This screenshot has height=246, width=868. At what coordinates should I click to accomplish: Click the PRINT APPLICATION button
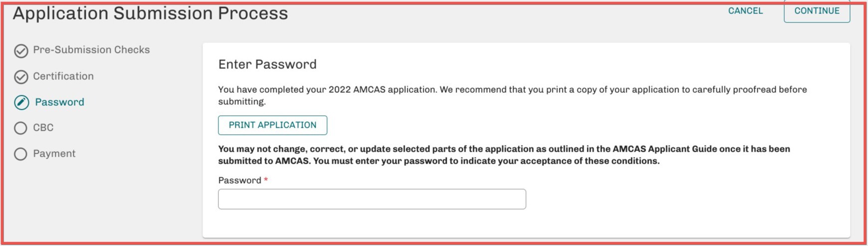tap(273, 125)
